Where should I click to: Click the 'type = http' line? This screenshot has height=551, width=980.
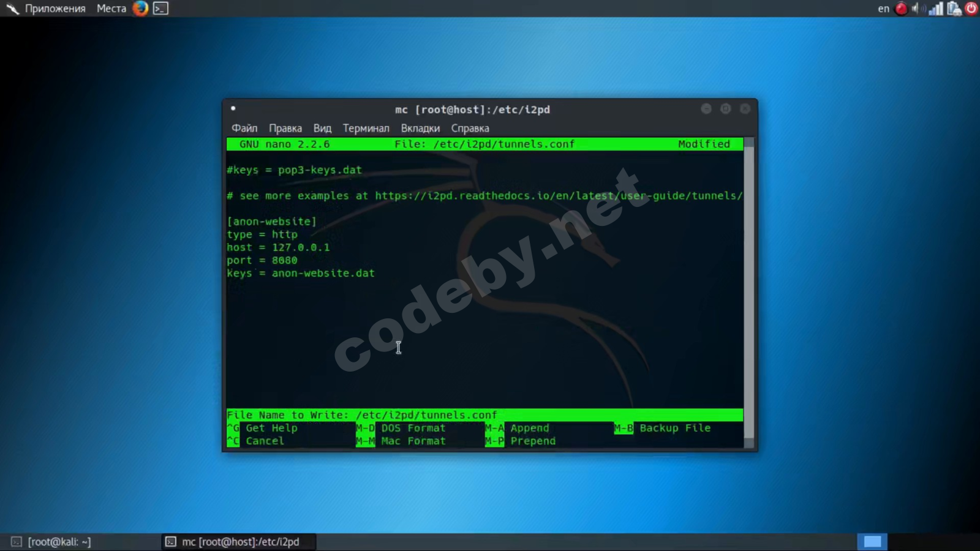coord(262,234)
